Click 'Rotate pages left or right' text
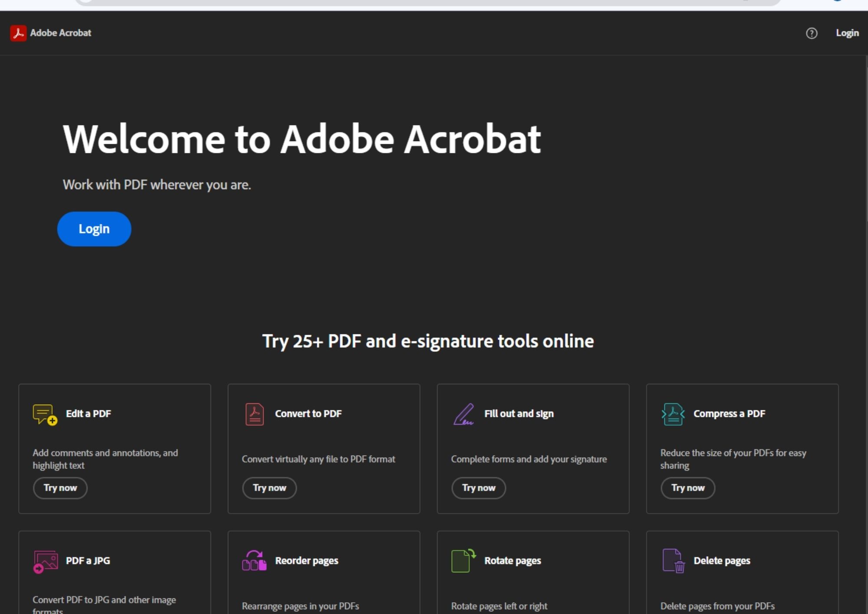Image resolution: width=868 pixels, height=614 pixels. [x=499, y=606]
